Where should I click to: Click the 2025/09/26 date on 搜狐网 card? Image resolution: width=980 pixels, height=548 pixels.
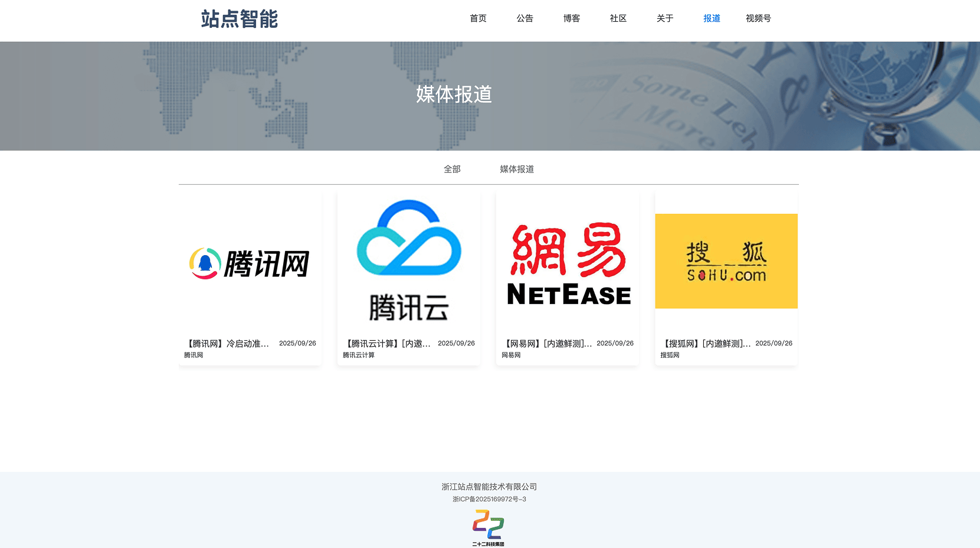point(774,343)
